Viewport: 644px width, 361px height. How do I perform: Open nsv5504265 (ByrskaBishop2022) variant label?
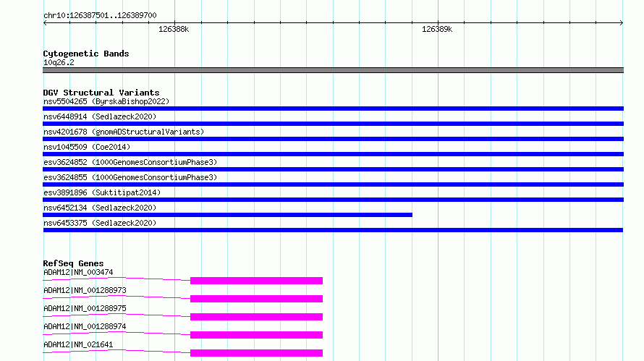point(106,101)
